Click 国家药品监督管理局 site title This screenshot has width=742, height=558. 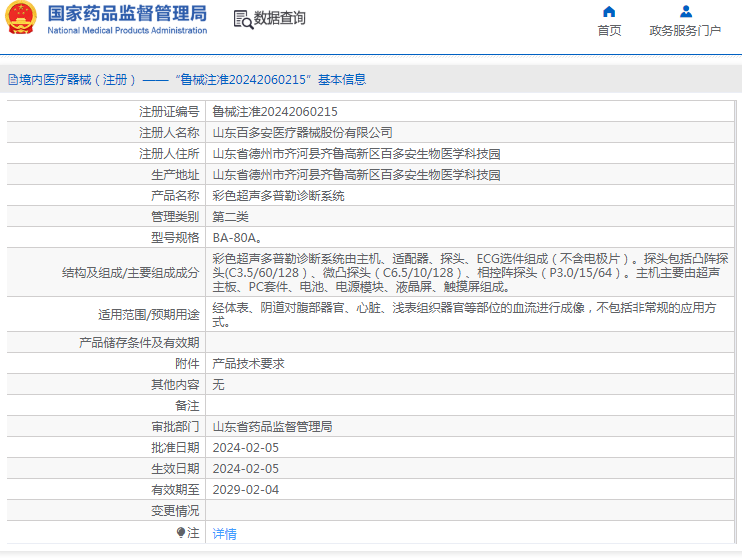(x=127, y=13)
